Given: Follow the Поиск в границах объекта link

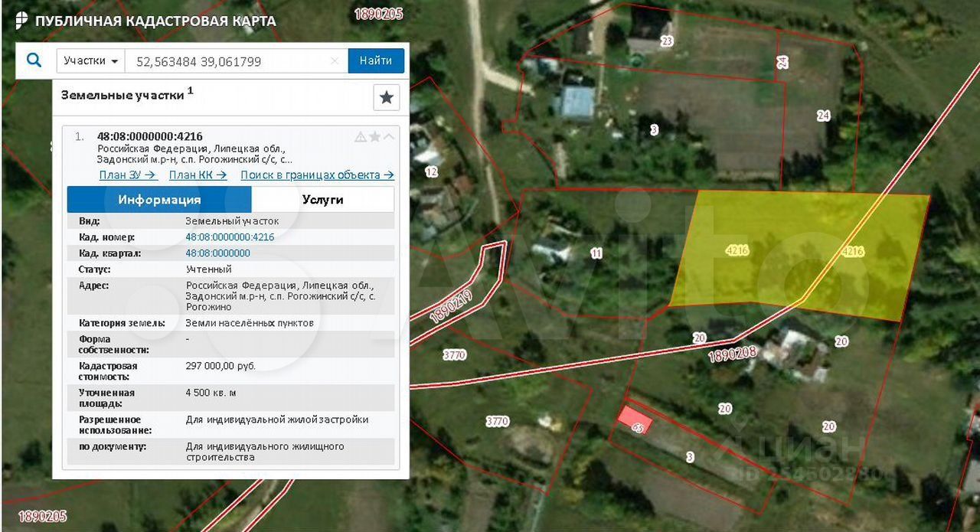Looking at the screenshot, I should coord(317,175).
